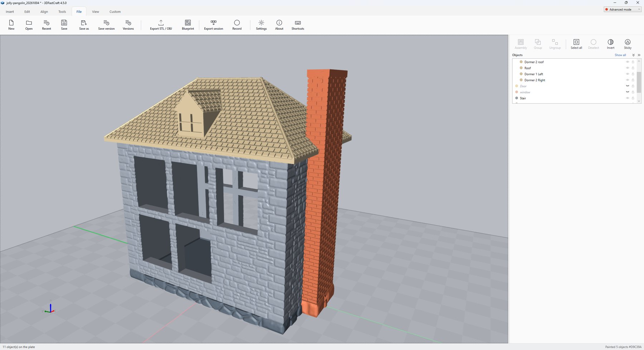644x350 pixels.
Task: Hide the Dormer 1 Left object
Action: [627, 74]
